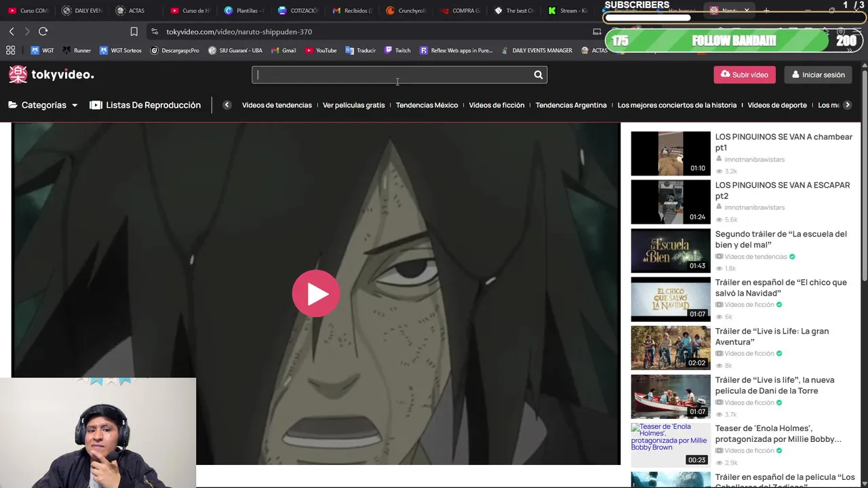Open Tendencias Argentina link

click(571, 105)
